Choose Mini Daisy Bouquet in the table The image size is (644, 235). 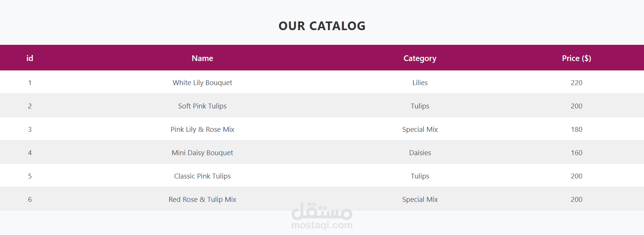(x=202, y=153)
